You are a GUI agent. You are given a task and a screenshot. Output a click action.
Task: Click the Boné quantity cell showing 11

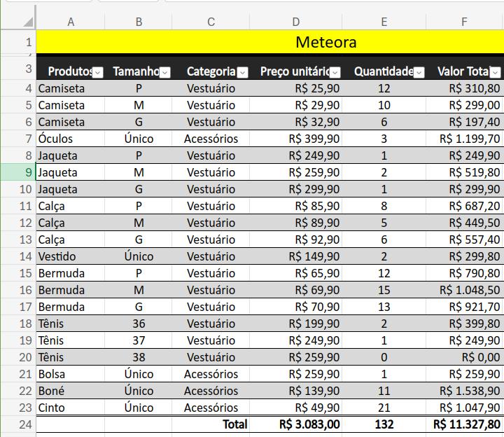[384, 391]
